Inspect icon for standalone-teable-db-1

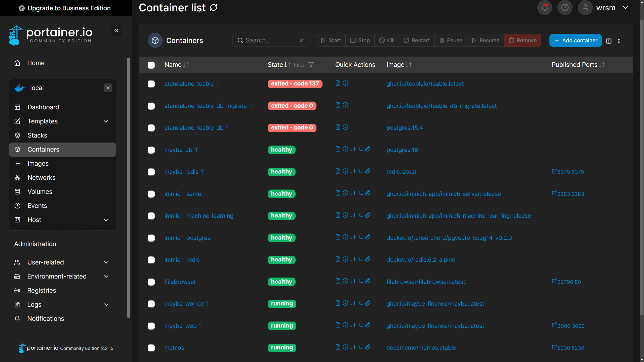[x=345, y=127]
